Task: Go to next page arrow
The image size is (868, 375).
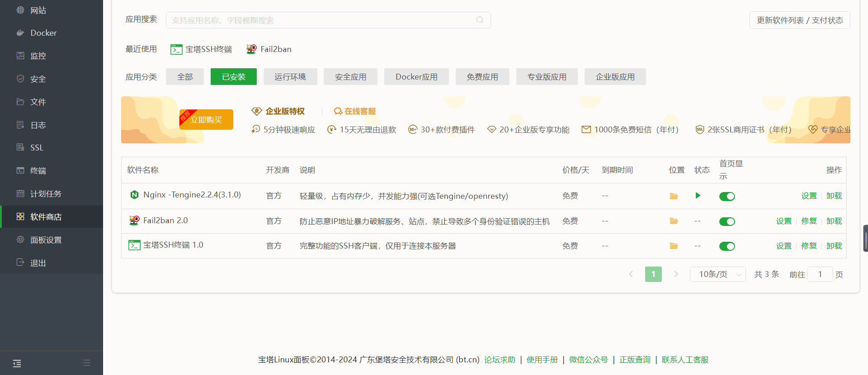Action: tap(676, 274)
